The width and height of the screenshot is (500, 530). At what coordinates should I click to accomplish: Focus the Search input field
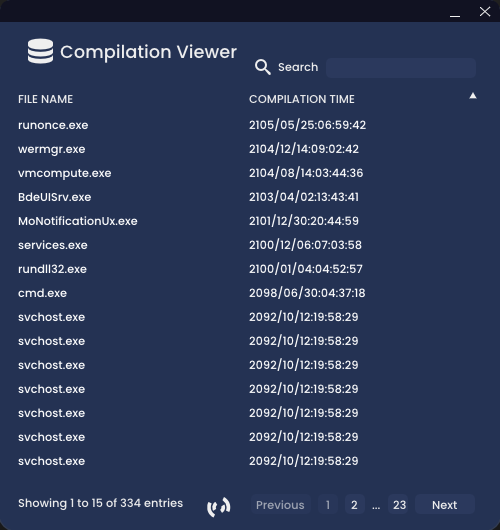tap(401, 68)
